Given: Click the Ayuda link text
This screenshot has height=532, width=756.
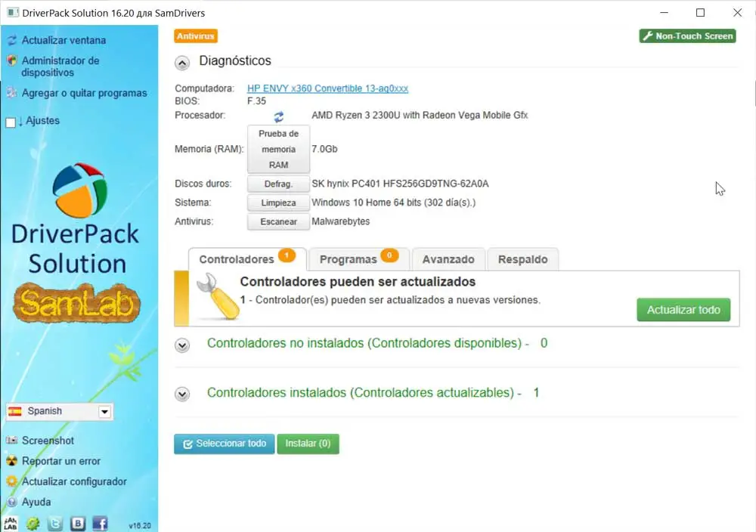Looking at the screenshot, I should pyautogui.click(x=36, y=502).
